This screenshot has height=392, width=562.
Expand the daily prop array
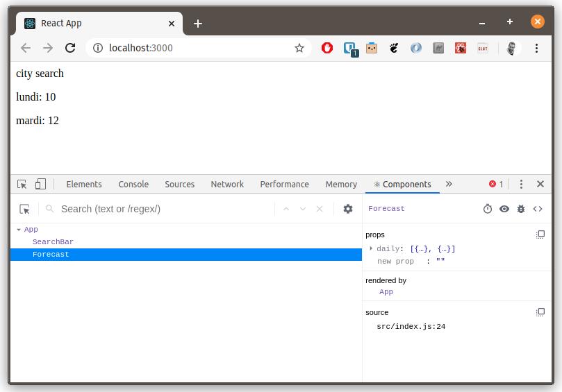point(371,248)
